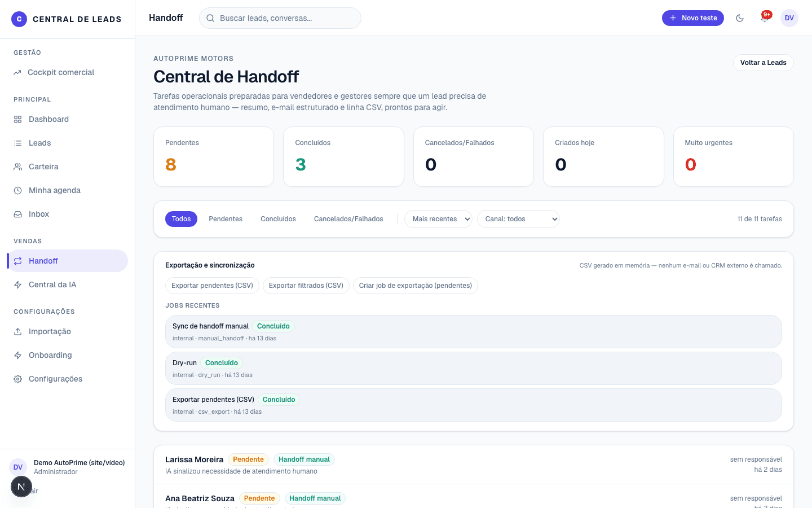Viewport: 812px width, 508px height.
Task: Open DV user avatar in top bar
Action: coord(789,18)
